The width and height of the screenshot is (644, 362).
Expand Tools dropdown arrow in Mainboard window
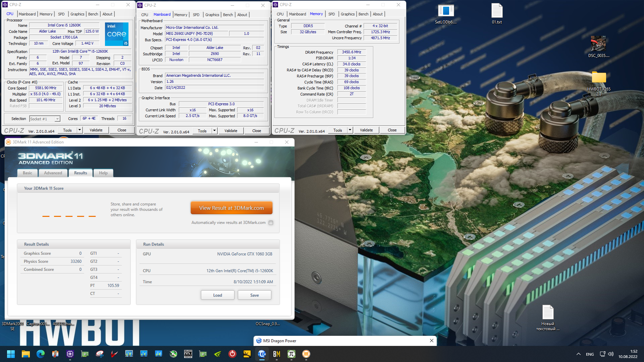tap(214, 131)
